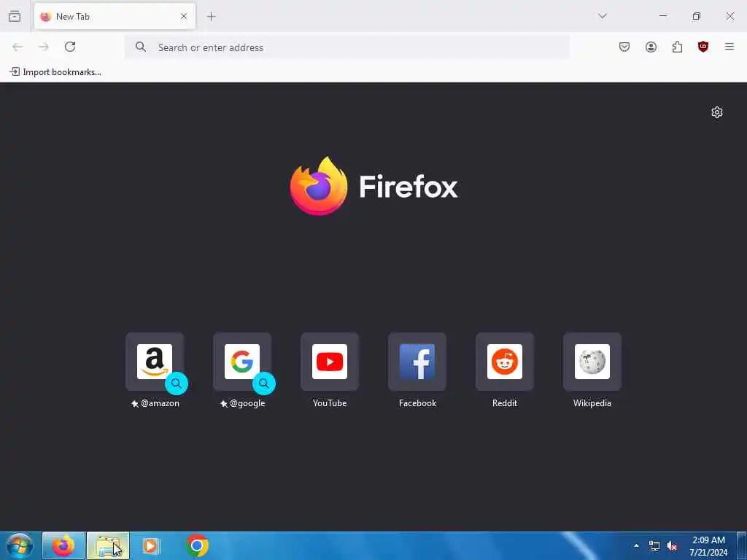Open the uBlock Origin shield icon

[x=703, y=47]
